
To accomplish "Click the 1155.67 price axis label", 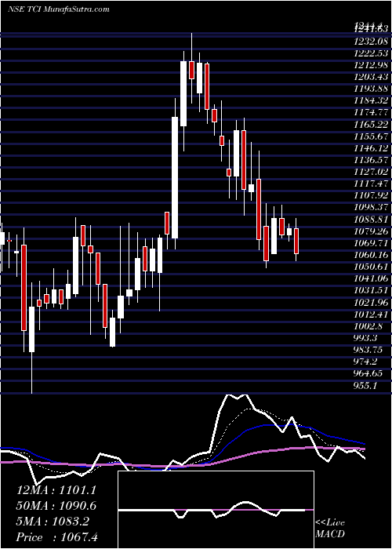I will tap(371, 137).
